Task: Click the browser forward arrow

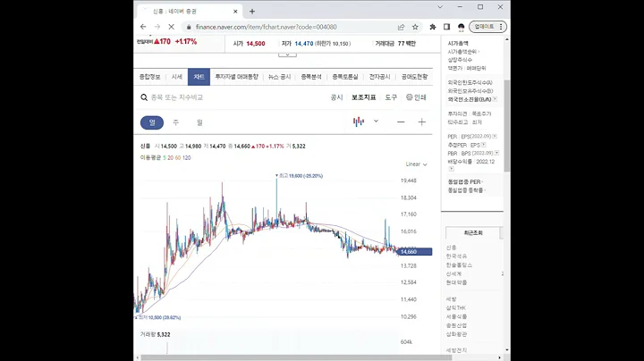Action: (x=157, y=27)
